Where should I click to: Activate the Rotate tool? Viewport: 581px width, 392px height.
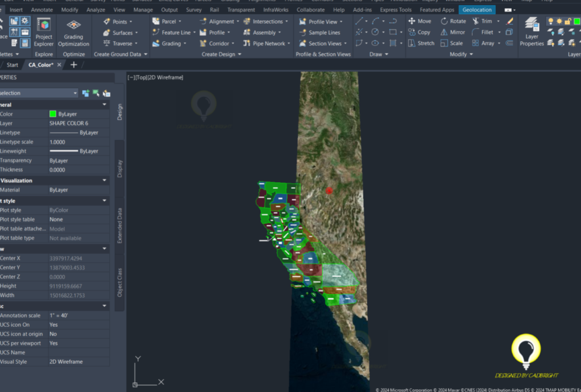453,21
